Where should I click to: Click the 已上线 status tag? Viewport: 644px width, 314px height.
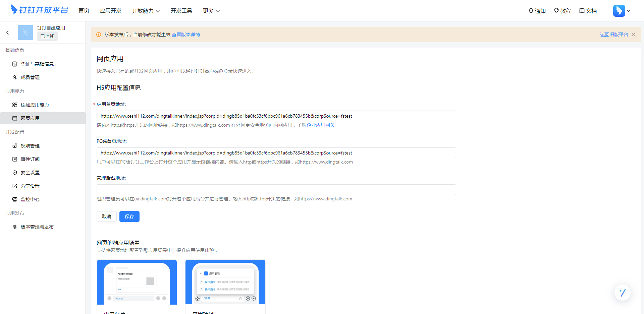(47, 36)
